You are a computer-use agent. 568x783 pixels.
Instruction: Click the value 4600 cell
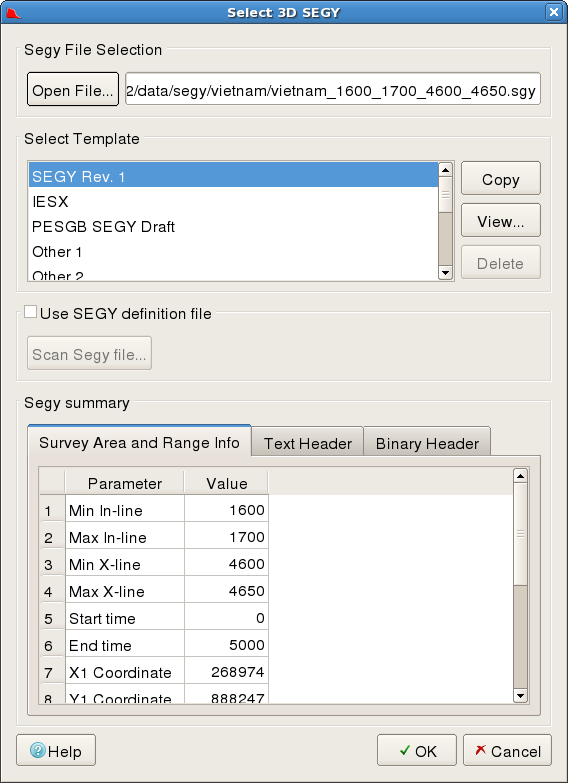227,564
